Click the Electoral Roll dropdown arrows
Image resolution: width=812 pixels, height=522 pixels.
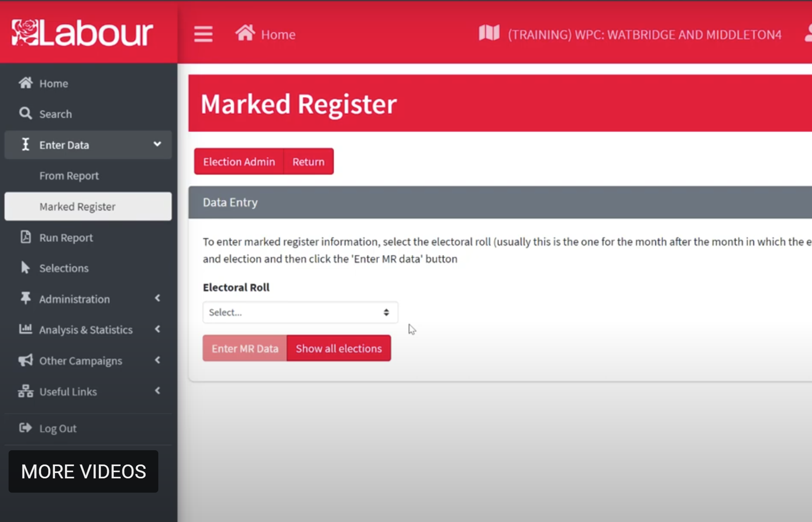[x=386, y=312]
